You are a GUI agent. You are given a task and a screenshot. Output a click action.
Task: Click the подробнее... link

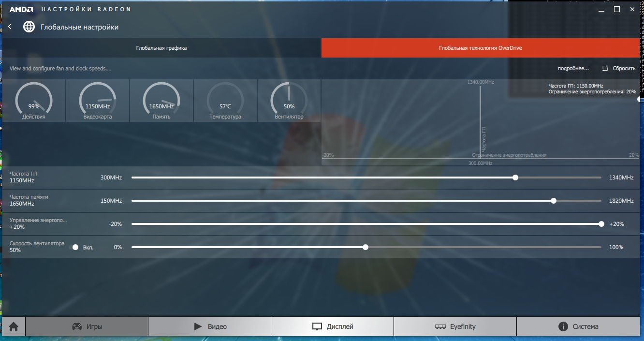[573, 69]
